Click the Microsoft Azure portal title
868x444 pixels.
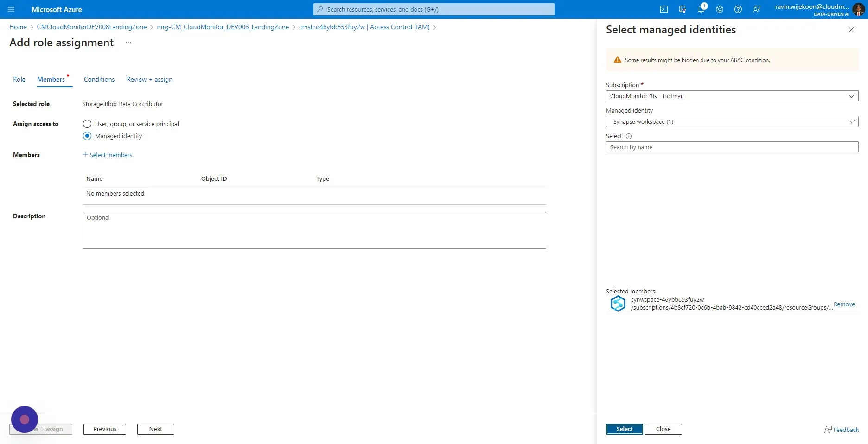click(x=57, y=9)
